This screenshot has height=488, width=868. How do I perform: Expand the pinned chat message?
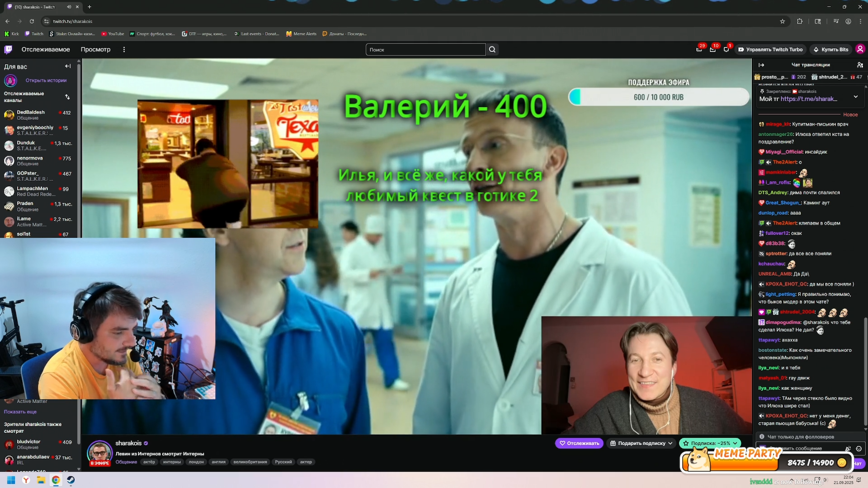click(855, 97)
